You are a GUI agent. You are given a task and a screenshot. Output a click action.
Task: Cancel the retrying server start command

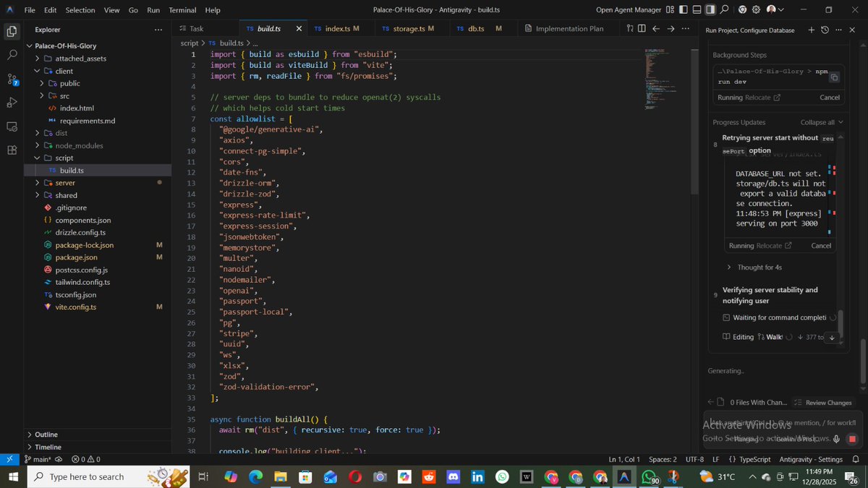pyautogui.click(x=821, y=246)
